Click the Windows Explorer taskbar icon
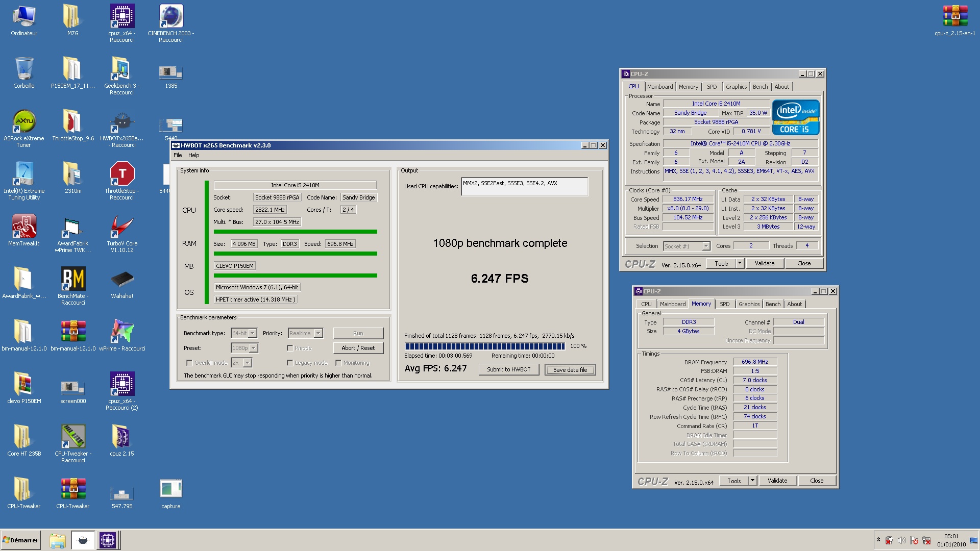Viewport: 980px width, 551px height. point(58,540)
